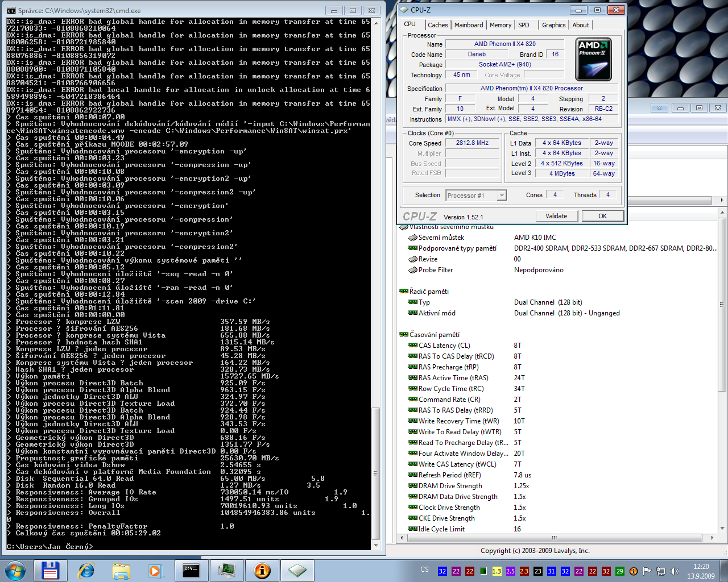Click the small green chip tray icon
This screenshot has height=582, width=728.
(x=483, y=571)
